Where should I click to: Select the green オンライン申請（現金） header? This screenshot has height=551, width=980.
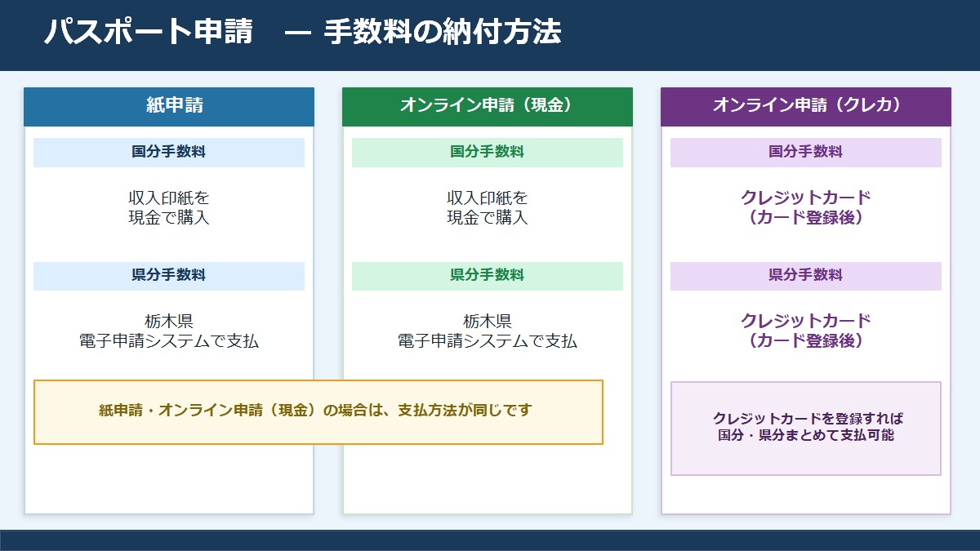(x=487, y=106)
